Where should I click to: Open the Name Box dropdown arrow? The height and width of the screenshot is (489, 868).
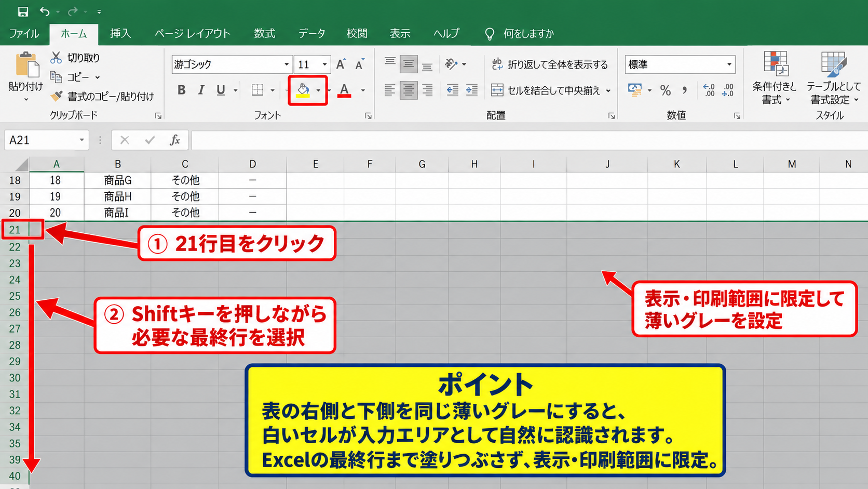click(82, 140)
